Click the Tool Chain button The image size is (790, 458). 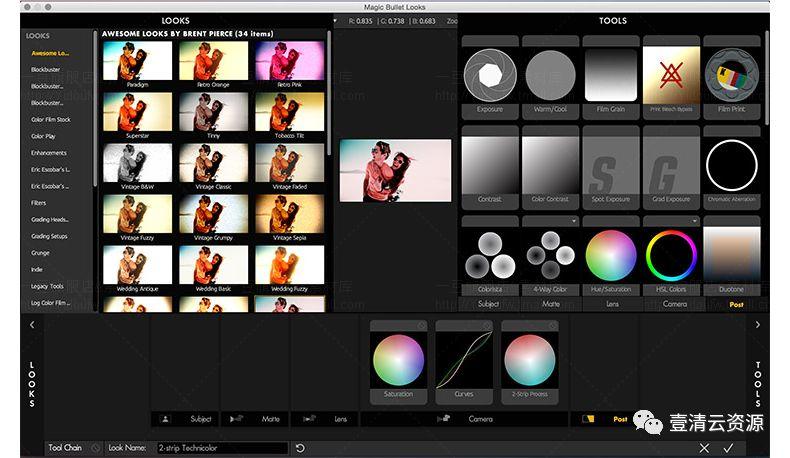[x=65, y=448]
